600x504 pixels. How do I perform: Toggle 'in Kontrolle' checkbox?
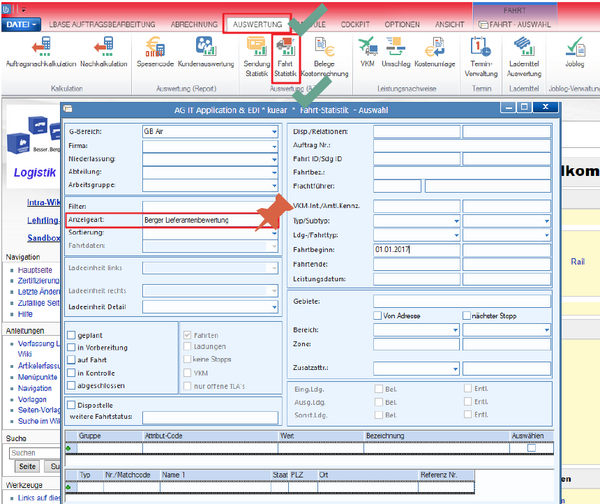[71, 373]
